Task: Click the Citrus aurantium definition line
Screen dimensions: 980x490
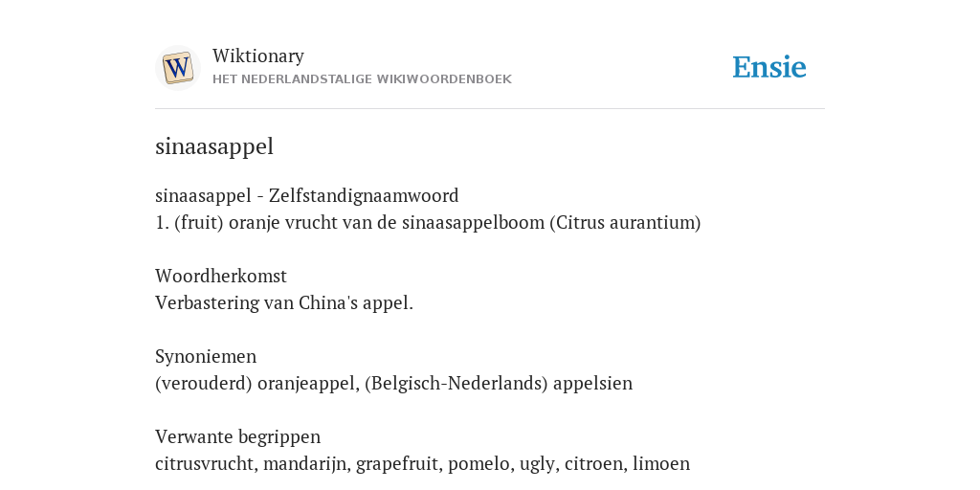Action: pos(428,222)
